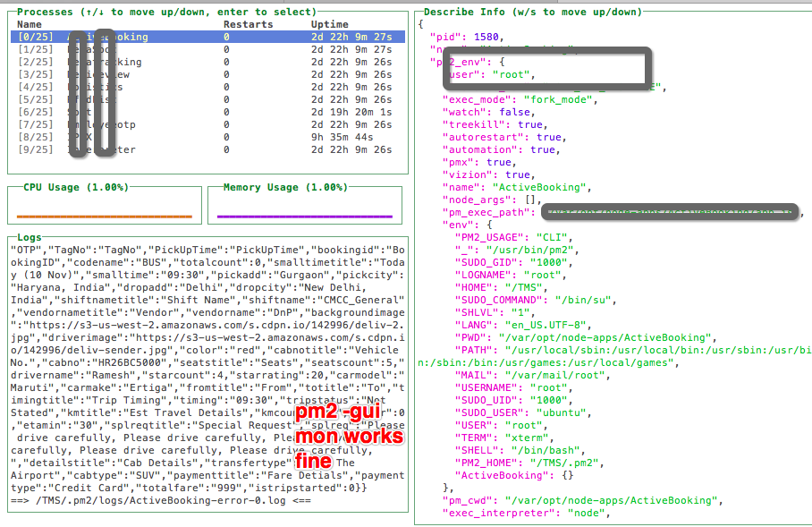Click the uptime value 2d 19h 20m 1s
The height and width of the screenshot is (527, 812).
[351, 112]
